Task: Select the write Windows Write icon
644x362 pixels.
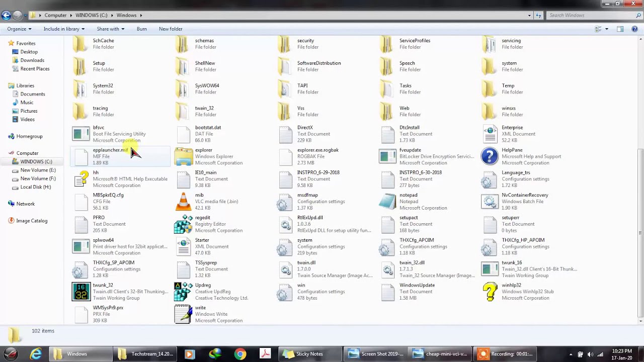Action: click(x=183, y=314)
